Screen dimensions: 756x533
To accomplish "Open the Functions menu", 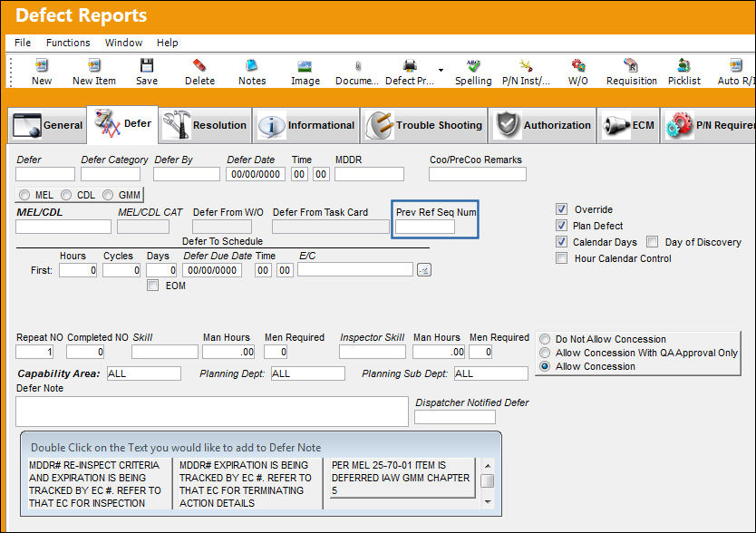I will (68, 43).
